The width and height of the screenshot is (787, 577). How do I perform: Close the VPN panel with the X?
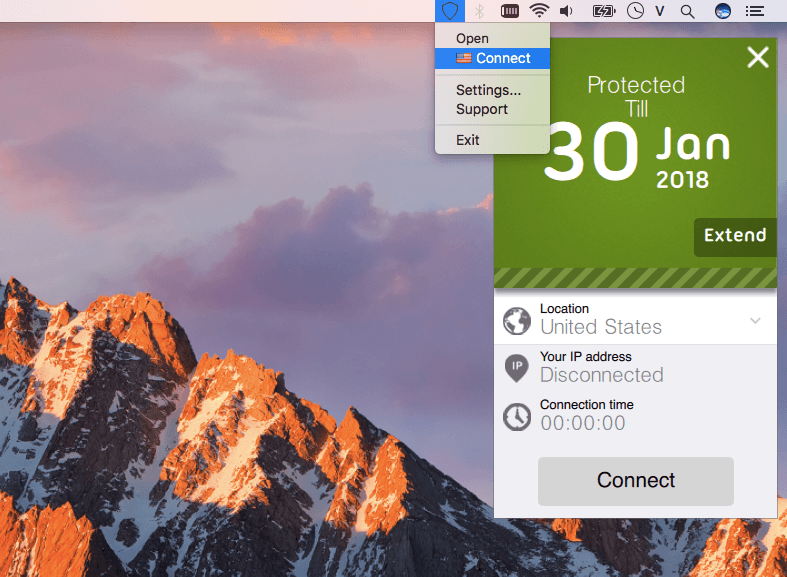(758, 57)
